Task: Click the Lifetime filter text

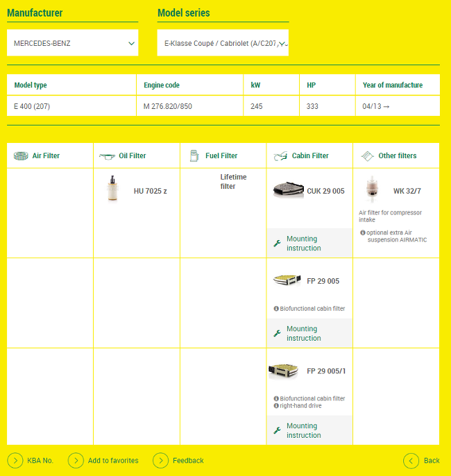Action: click(x=233, y=182)
